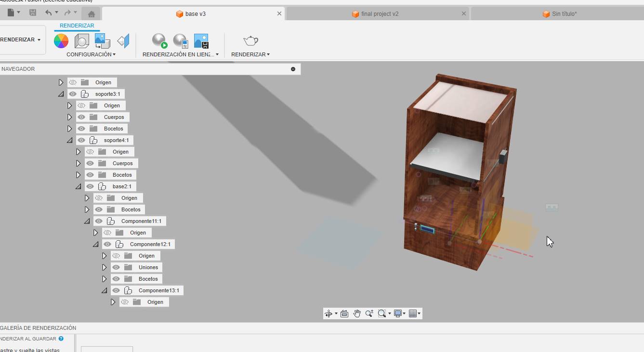Open Scene Settings sphere-in-box icon
The height and width of the screenshot is (352, 644).
pos(81,41)
